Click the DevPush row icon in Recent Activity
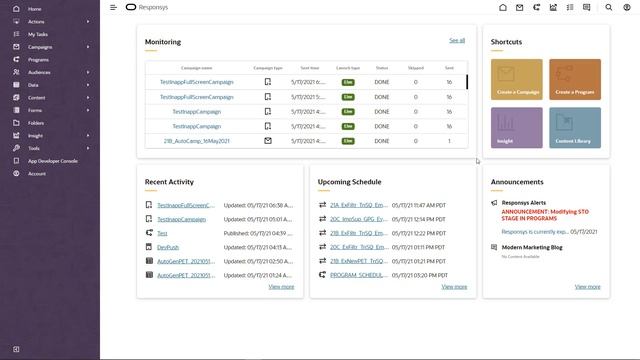640x360 pixels. (149, 247)
